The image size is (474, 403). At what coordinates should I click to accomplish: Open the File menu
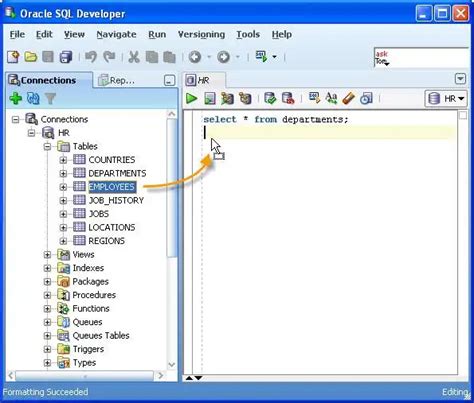[17, 34]
